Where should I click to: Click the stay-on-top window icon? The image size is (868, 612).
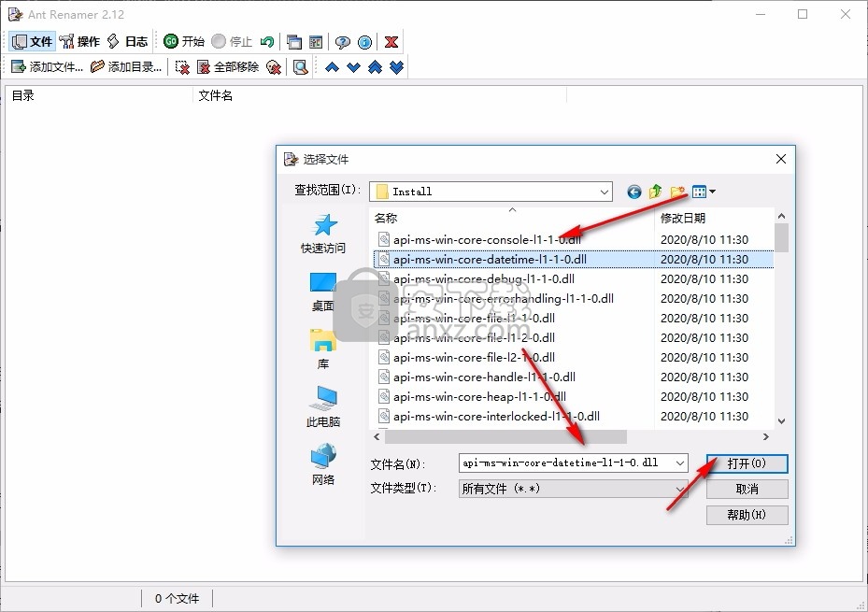point(294,41)
